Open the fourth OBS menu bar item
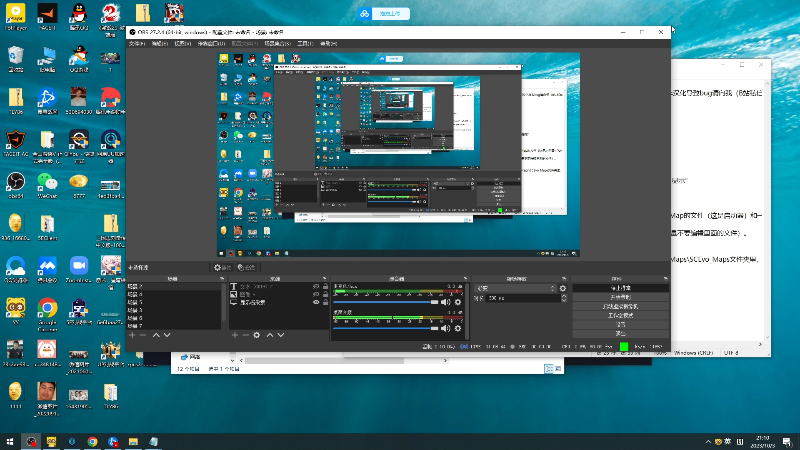800x450 pixels. click(211, 44)
